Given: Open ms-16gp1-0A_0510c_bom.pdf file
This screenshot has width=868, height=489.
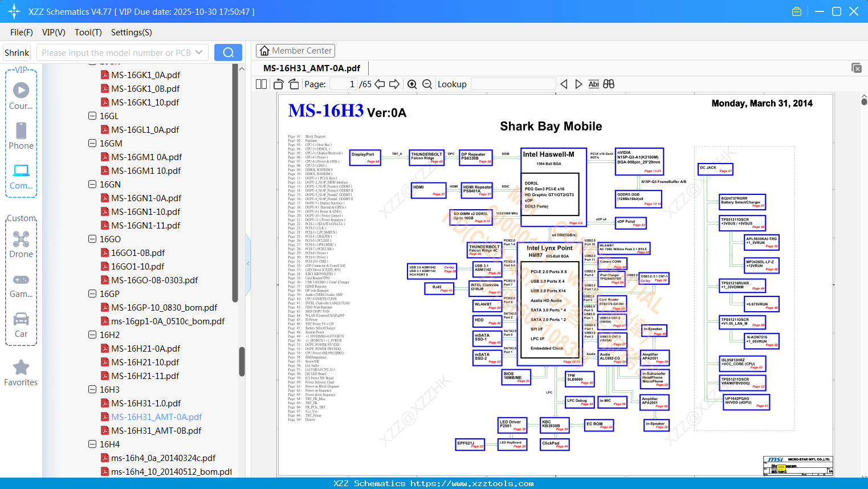Looking at the screenshot, I should click(168, 321).
